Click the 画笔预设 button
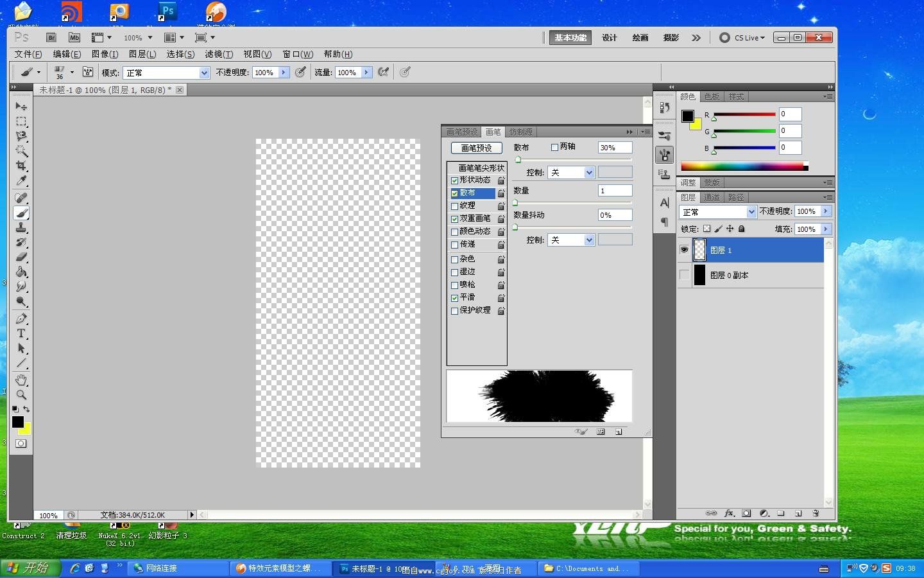This screenshot has height=578, width=924. point(477,148)
